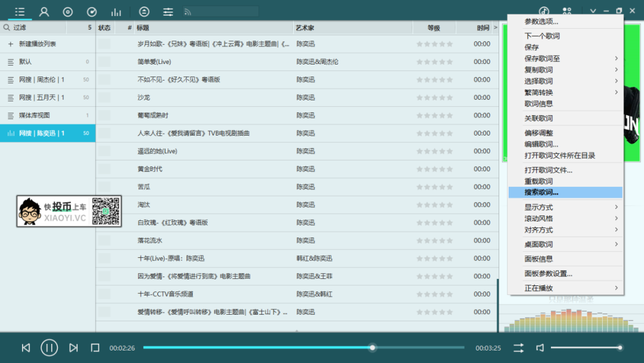The image size is (644, 363).
Task: Open the artist view icon
Action: point(44,11)
